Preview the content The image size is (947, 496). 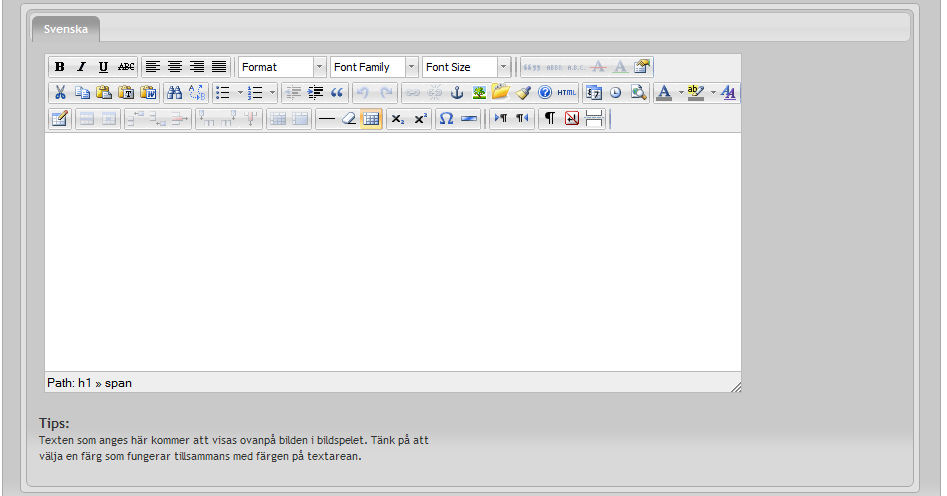(638, 93)
